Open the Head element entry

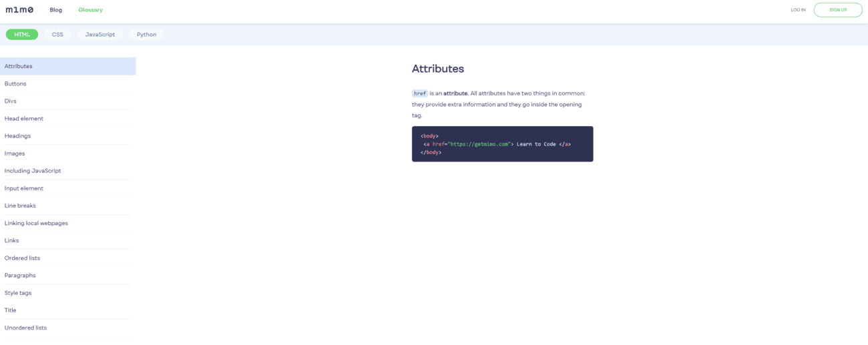click(67, 119)
